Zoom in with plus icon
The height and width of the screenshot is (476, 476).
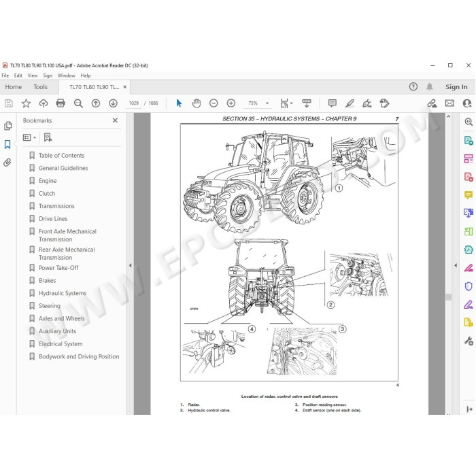tap(231, 103)
